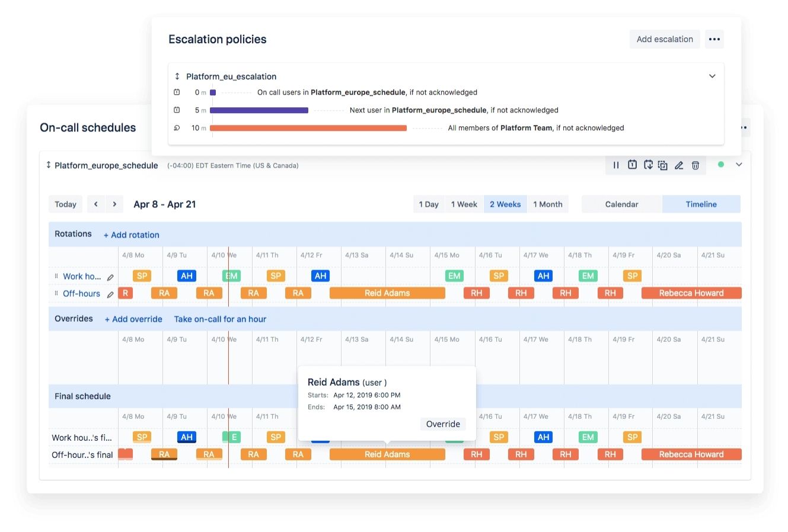The image size is (788, 532).
Task: Collapse the Platform_eu_escalation policy chevron
Action: coord(712,76)
